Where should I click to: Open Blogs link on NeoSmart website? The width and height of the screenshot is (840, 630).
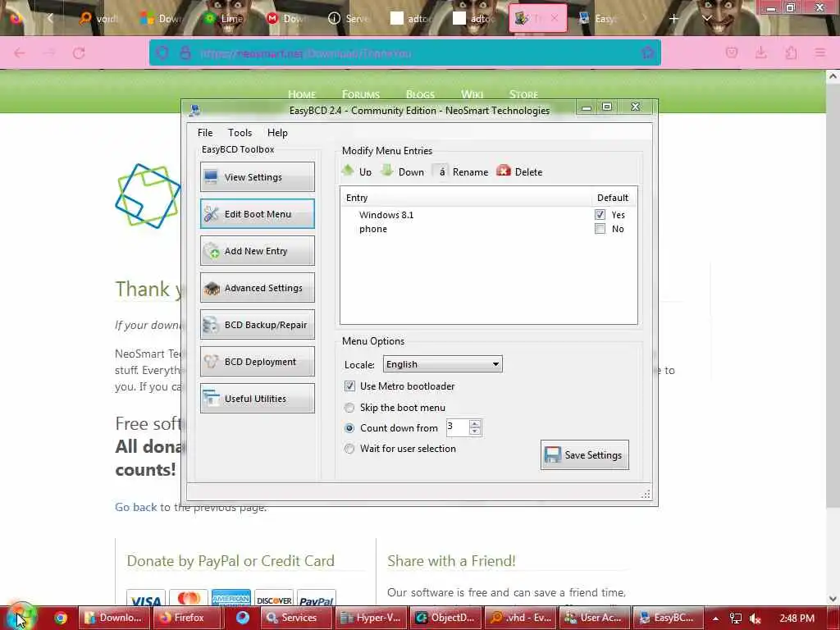pyautogui.click(x=420, y=95)
